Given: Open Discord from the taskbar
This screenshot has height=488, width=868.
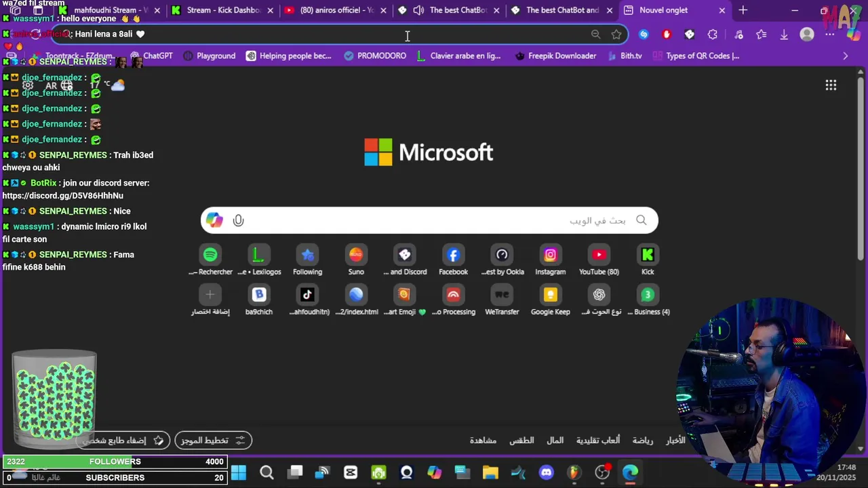Looking at the screenshot, I should pos(546,472).
